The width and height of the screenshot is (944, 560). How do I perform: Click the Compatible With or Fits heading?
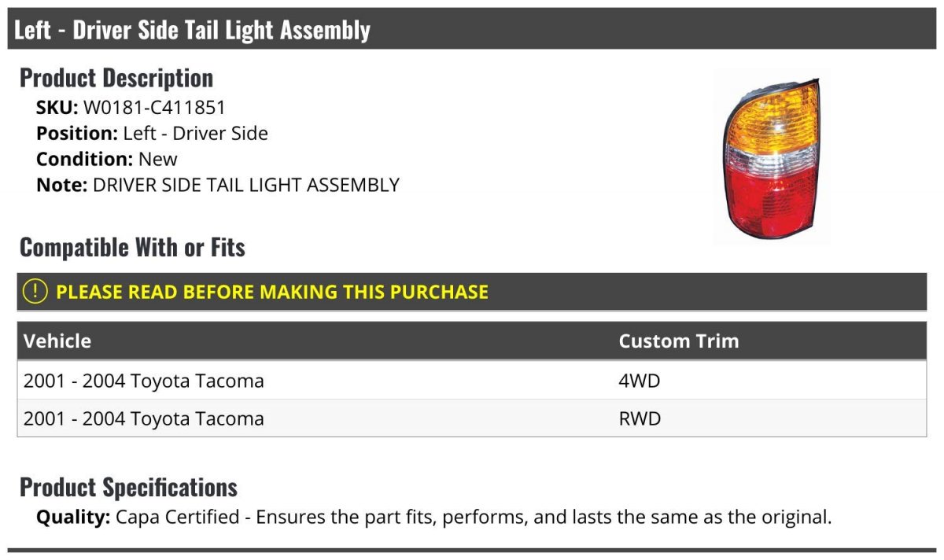132,248
